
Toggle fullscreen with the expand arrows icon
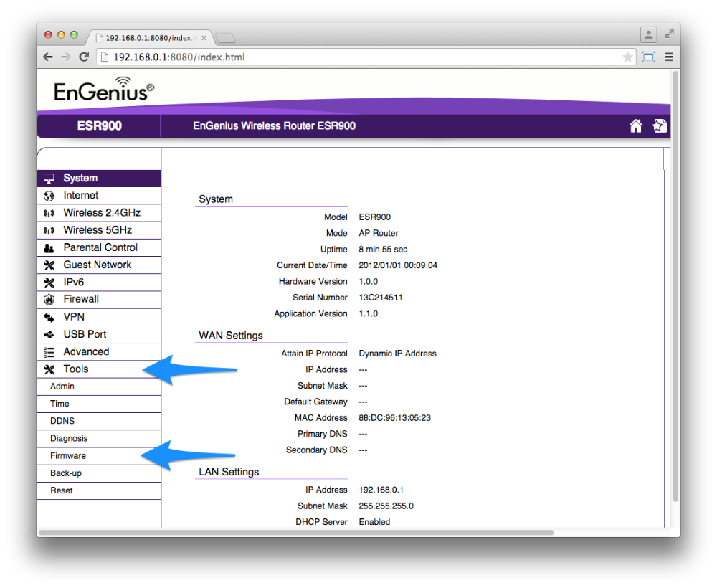669,34
